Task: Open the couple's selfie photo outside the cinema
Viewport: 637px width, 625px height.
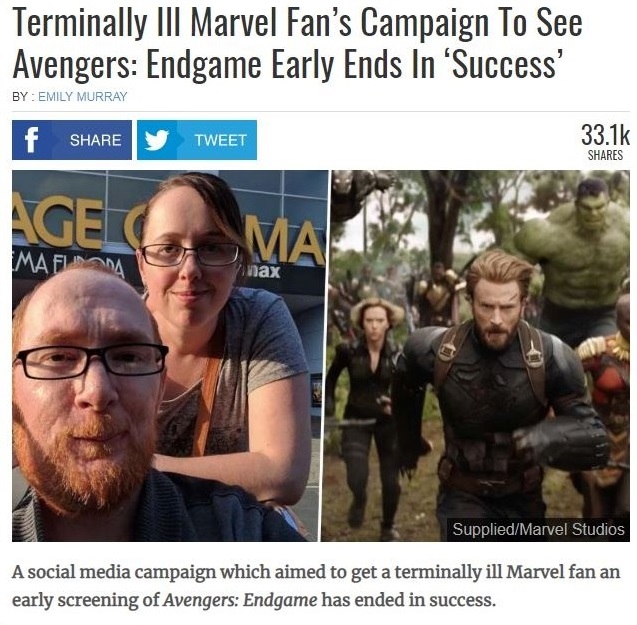Action: [170, 356]
